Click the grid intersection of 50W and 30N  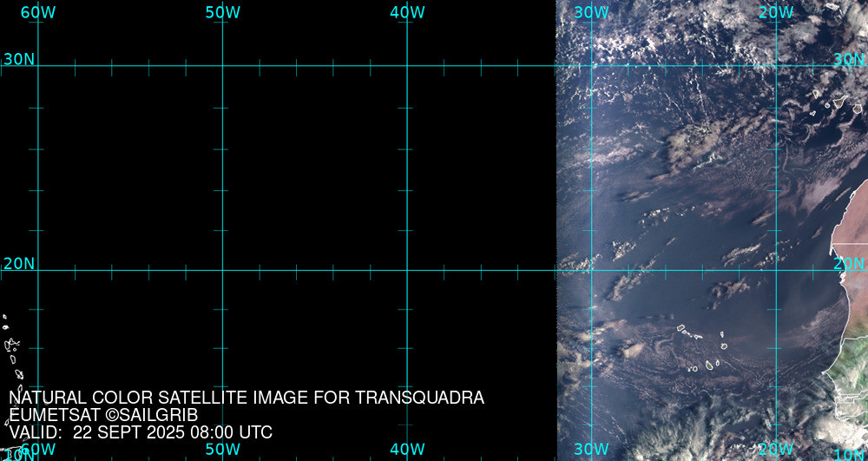click(223, 65)
